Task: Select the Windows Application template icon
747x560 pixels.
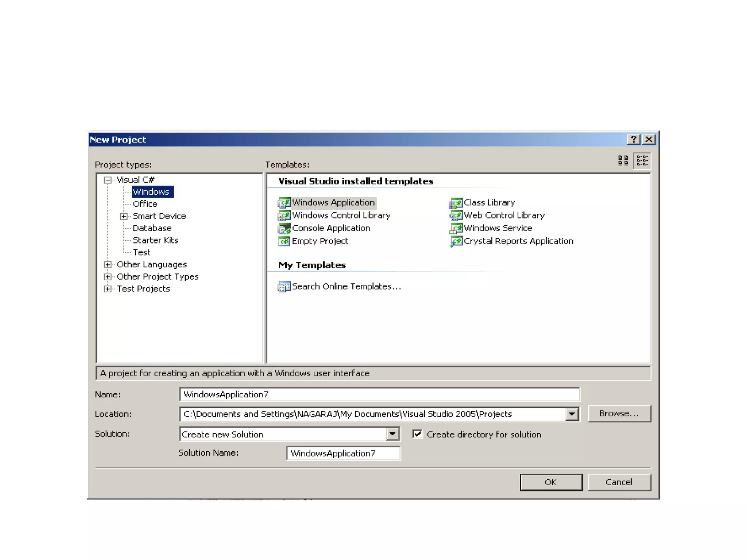Action: (x=284, y=202)
